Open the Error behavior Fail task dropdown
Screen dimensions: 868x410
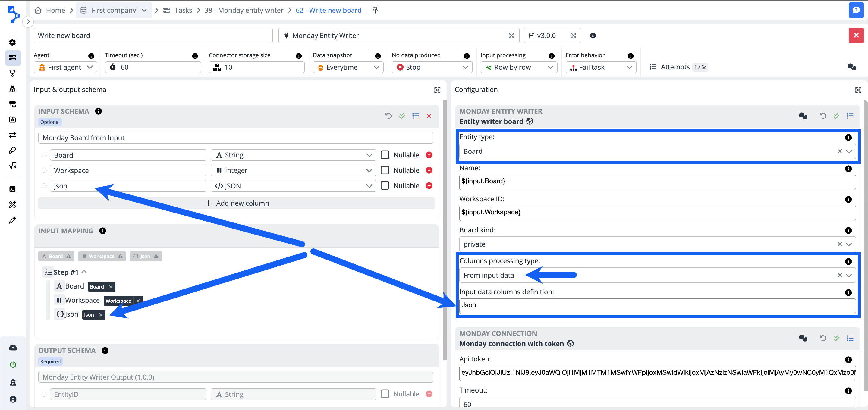pyautogui.click(x=601, y=67)
